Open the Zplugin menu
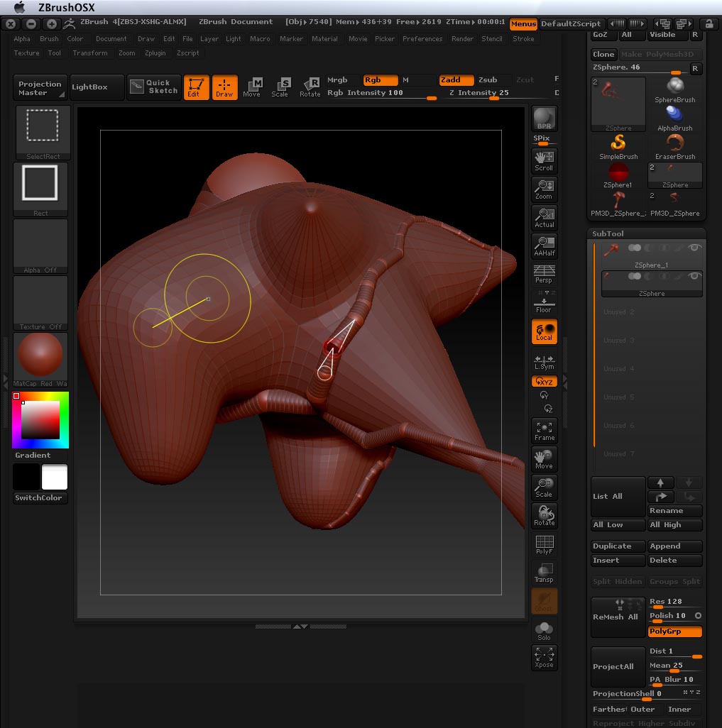The width and height of the screenshot is (722, 728). [155, 53]
